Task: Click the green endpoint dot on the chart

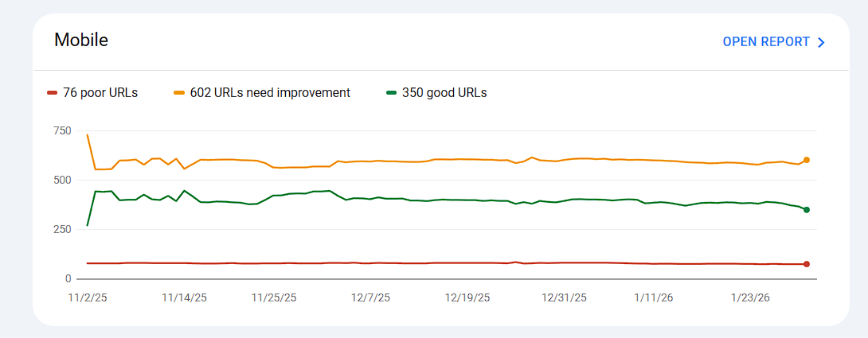Action: tap(807, 209)
